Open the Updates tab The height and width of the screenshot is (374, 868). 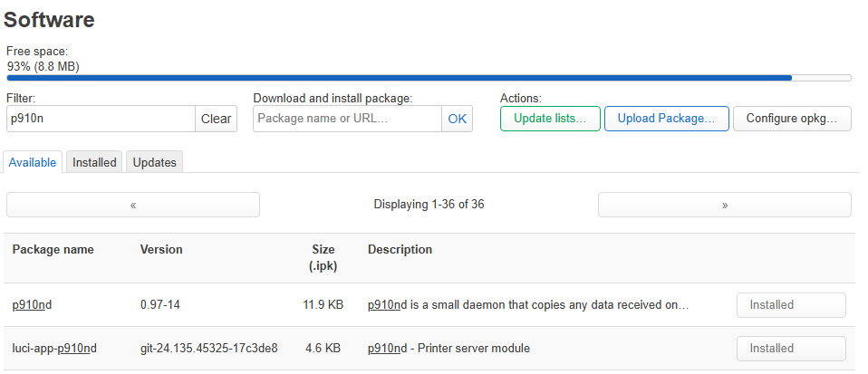pos(154,162)
